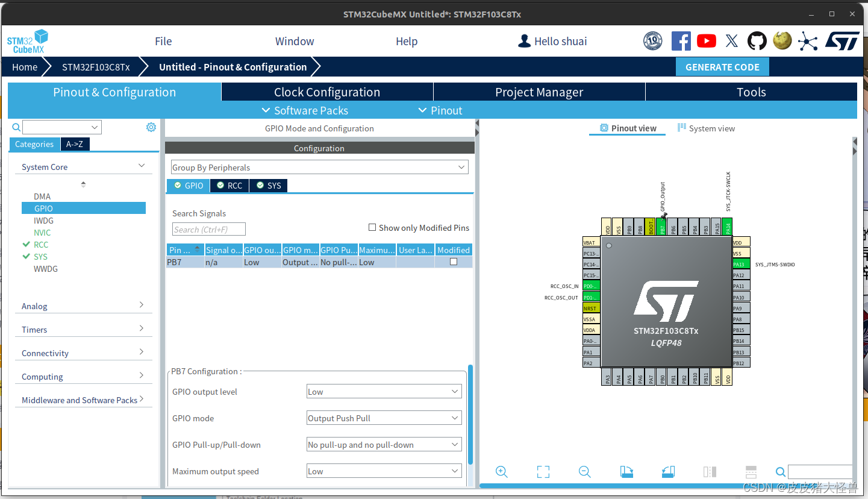Switch to Tools tab
Image resolution: width=868 pixels, height=499 pixels.
pos(751,92)
